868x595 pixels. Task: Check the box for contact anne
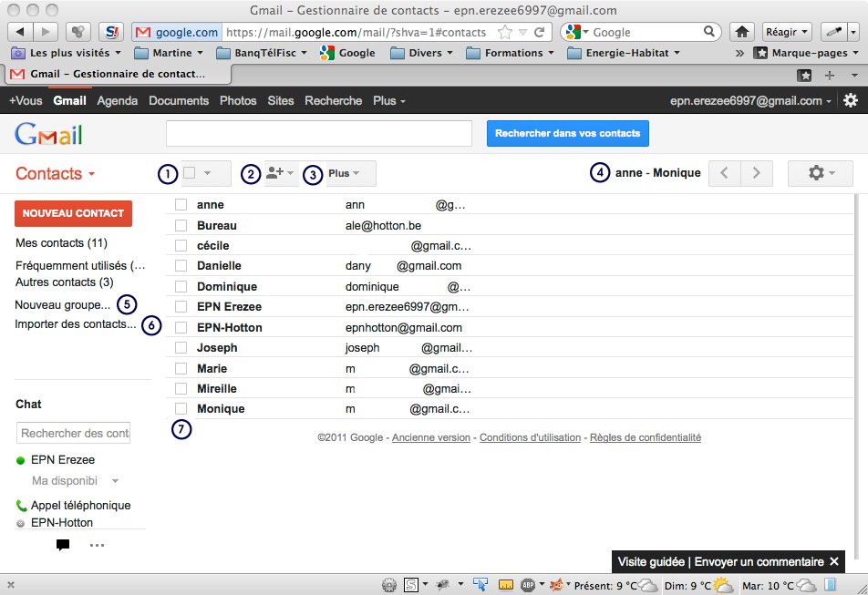tap(181, 205)
